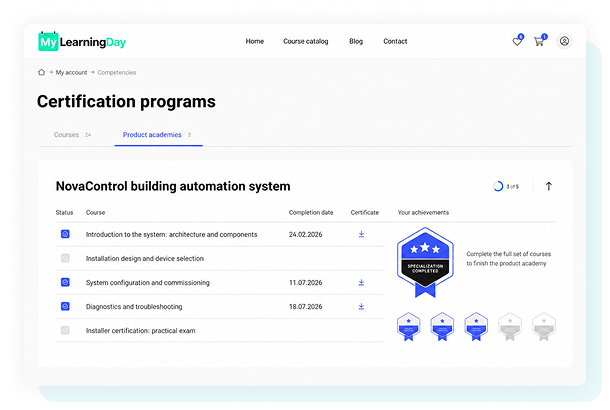Open the user profile icon

[564, 41]
